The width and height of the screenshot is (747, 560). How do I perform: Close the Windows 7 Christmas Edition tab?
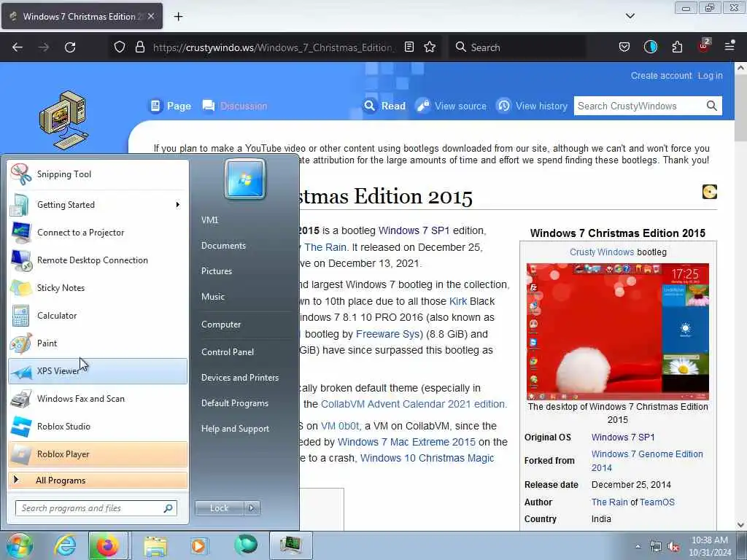(151, 16)
